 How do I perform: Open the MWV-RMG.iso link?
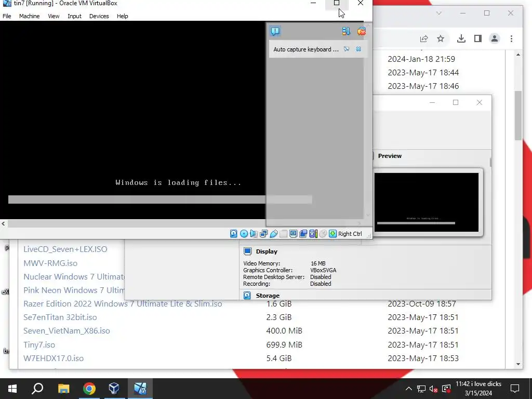click(x=50, y=263)
